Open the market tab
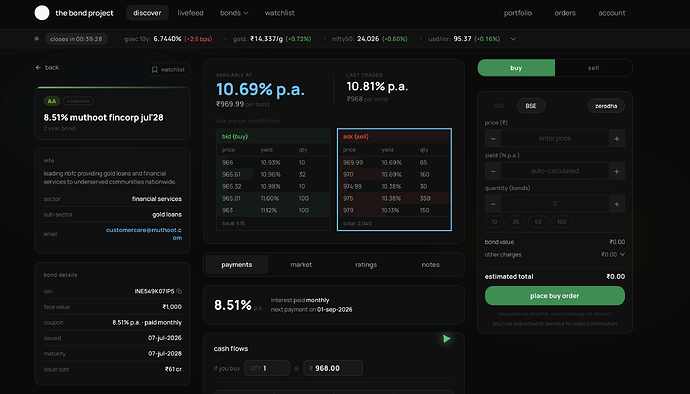 click(301, 265)
